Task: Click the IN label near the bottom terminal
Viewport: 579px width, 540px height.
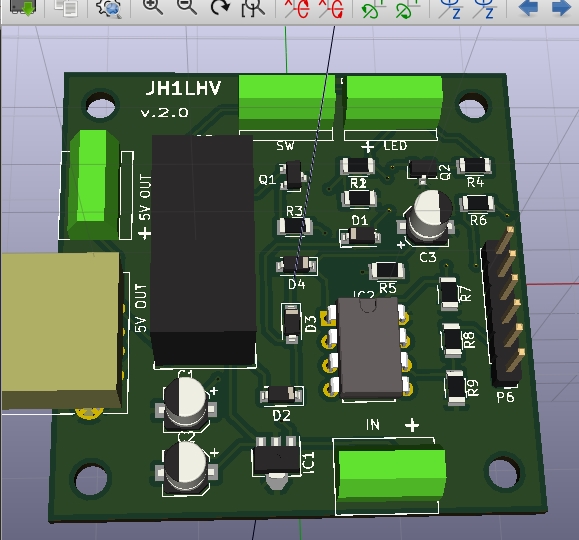Action: point(373,425)
